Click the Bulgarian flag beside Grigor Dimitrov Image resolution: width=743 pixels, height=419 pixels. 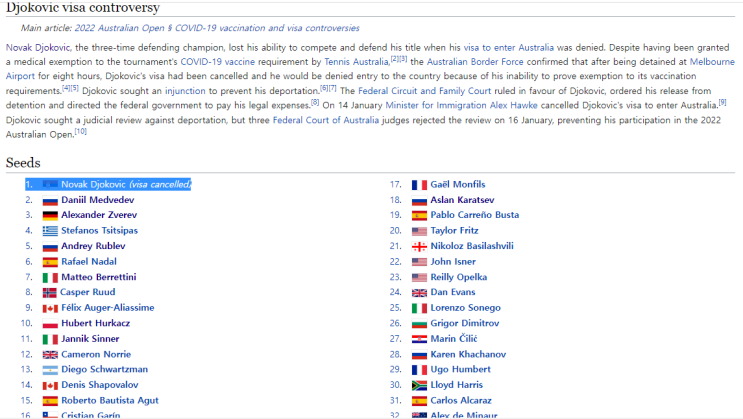pyautogui.click(x=419, y=324)
